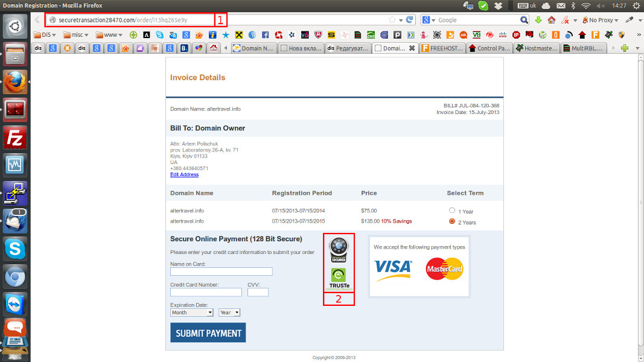
Task: Open the Month expiration dropdown
Action: click(192, 313)
